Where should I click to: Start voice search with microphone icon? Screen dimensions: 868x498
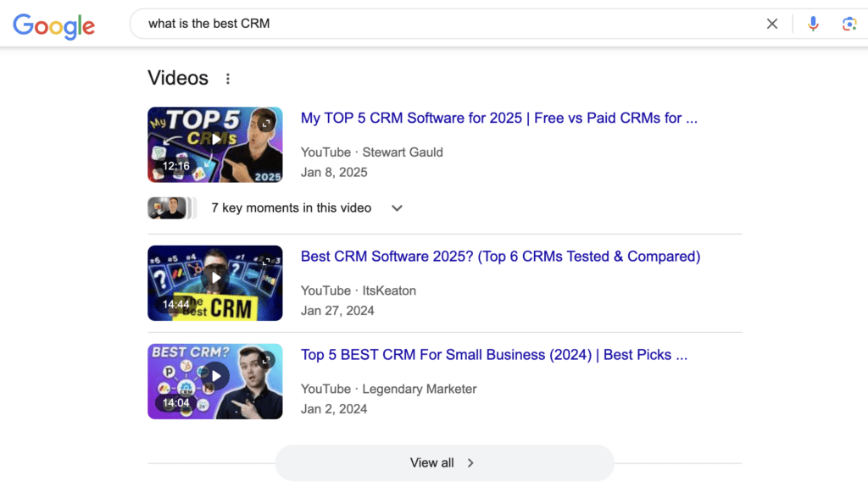(x=813, y=24)
